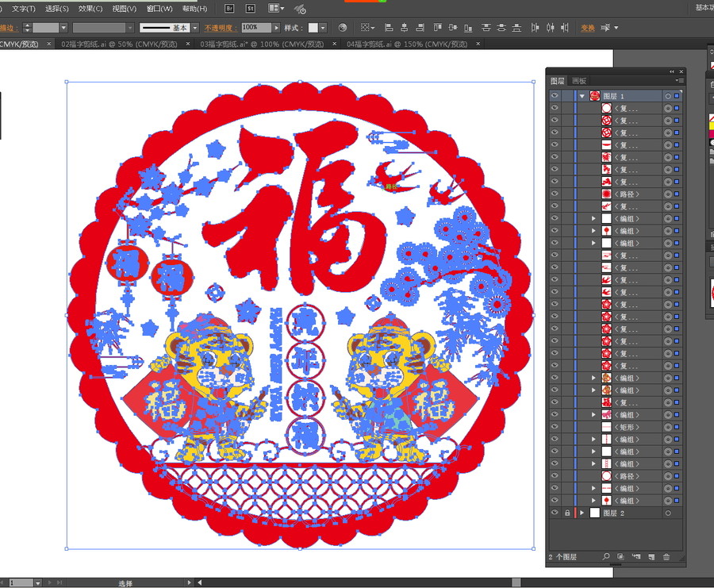Click vertical align top icon
The width and height of the screenshot is (714, 588).
click(x=437, y=28)
